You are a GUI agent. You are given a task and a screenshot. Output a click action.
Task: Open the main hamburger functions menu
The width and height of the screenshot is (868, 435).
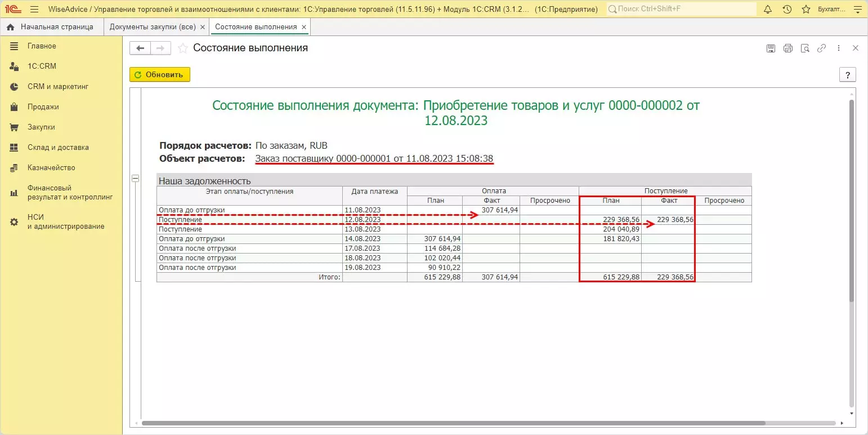pyautogui.click(x=34, y=10)
